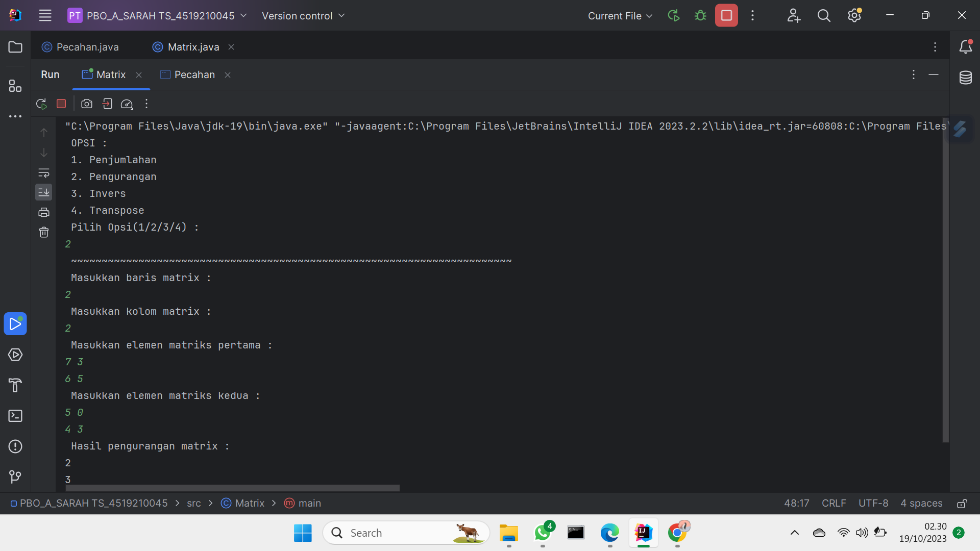This screenshot has width=980, height=551.
Task: Stop the running process
Action: pyautogui.click(x=61, y=104)
